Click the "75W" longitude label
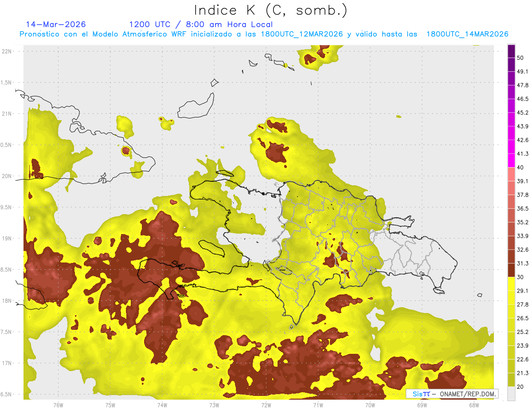 (x=110, y=405)
